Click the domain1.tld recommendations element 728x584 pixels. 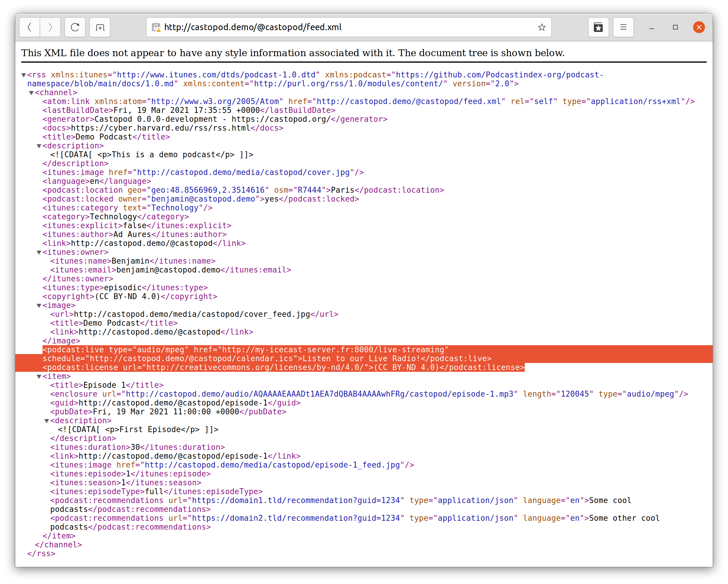click(341, 505)
